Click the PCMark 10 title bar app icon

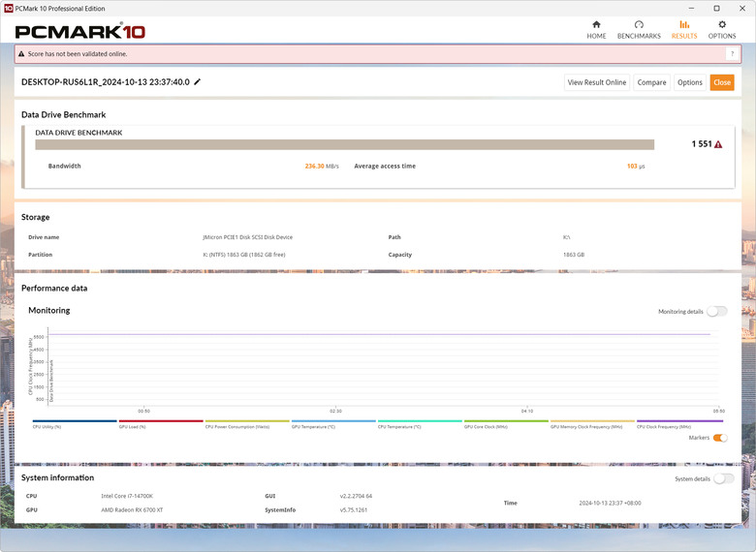pyautogui.click(x=8, y=8)
